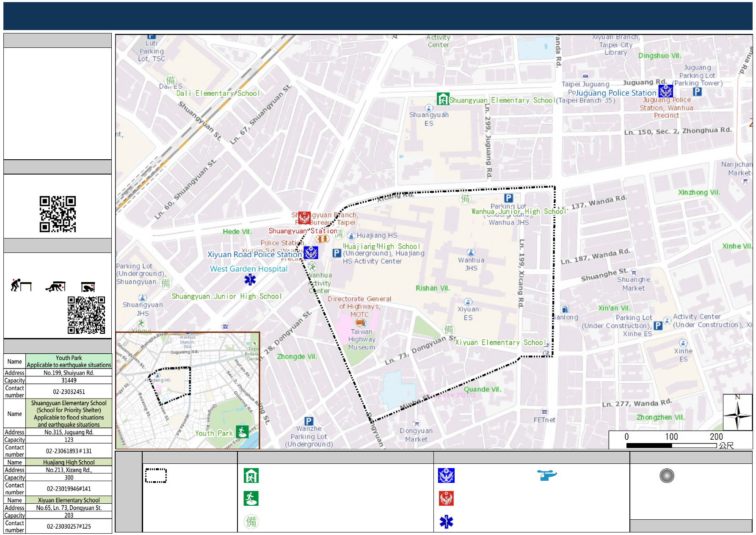The height and width of the screenshot is (535, 756).
Task: Click the dashed boundary box legend symbol
Action: (x=156, y=476)
